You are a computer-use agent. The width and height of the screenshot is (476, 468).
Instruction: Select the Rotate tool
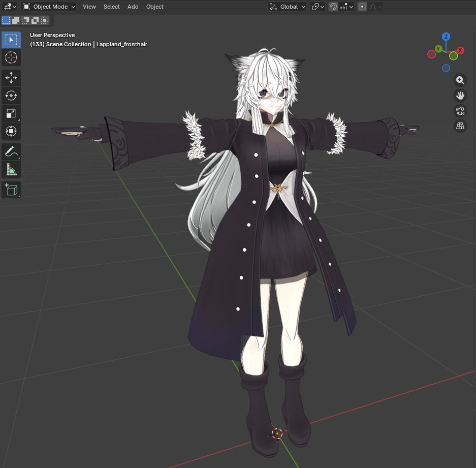tap(11, 96)
